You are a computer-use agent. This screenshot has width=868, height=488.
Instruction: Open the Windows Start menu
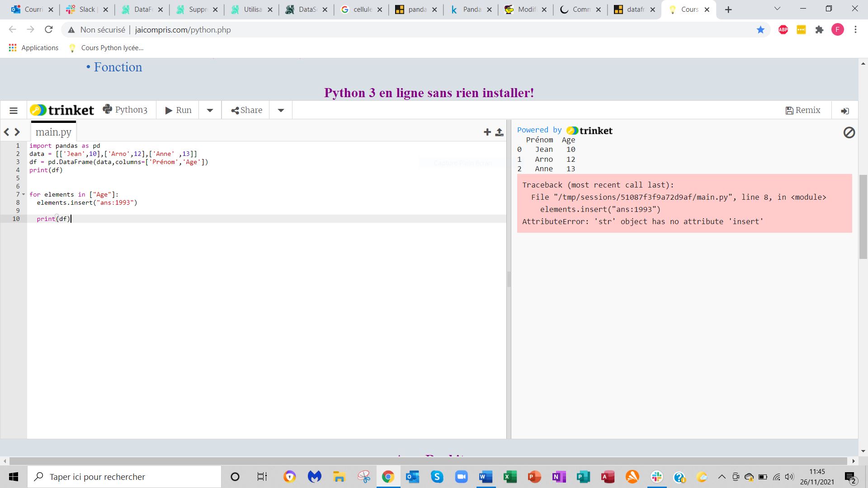(x=14, y=477)
